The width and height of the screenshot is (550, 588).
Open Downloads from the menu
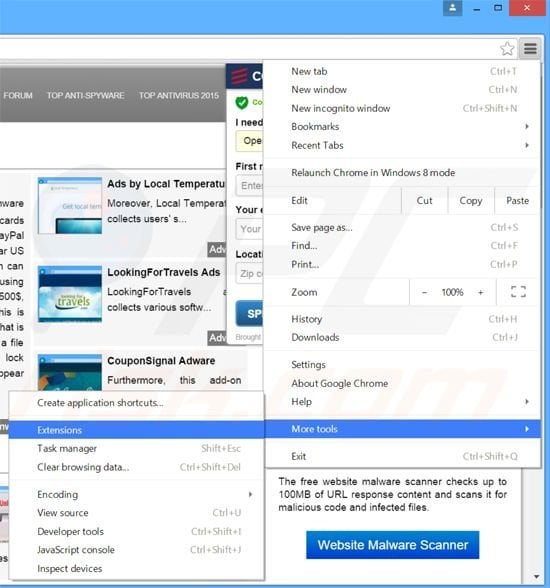click(x=402, y=337)
